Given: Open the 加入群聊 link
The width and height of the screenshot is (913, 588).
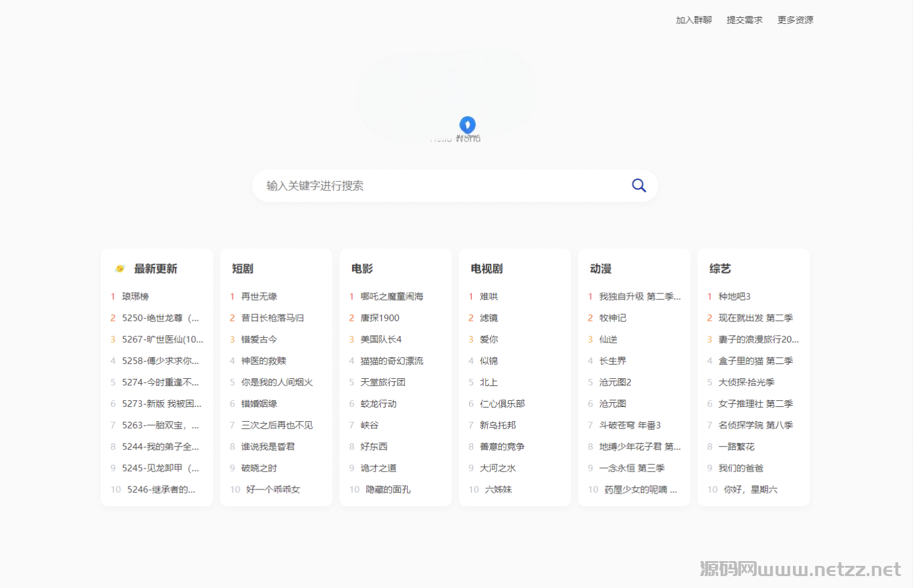Looking at the screenshot, I should pyautogui.click(x=694, y=20).
